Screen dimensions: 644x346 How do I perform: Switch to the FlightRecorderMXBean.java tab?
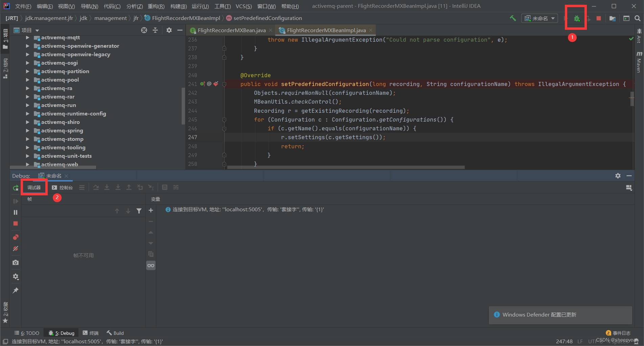tap(231, 30)
